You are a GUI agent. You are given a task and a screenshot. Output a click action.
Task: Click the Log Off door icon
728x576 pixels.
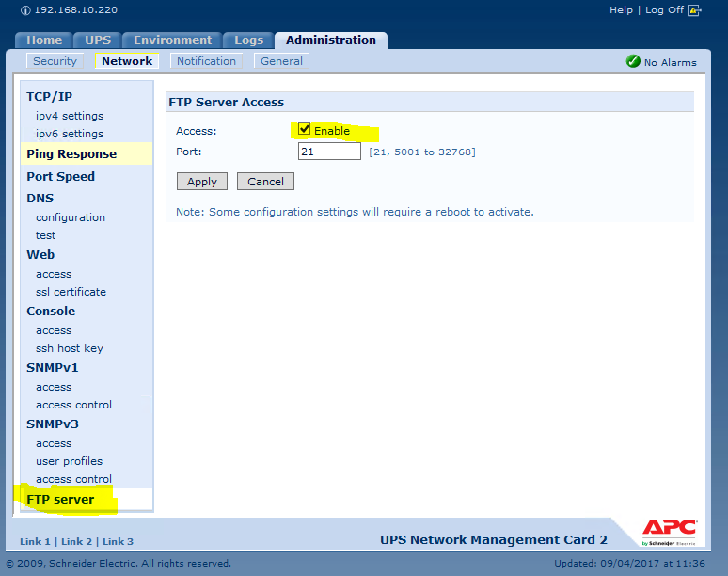click(x=695, y=10)
